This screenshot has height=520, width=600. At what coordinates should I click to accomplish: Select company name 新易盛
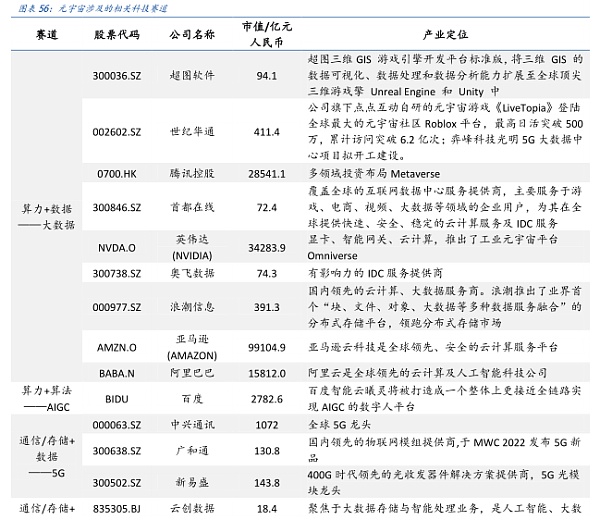coord(192,483)
